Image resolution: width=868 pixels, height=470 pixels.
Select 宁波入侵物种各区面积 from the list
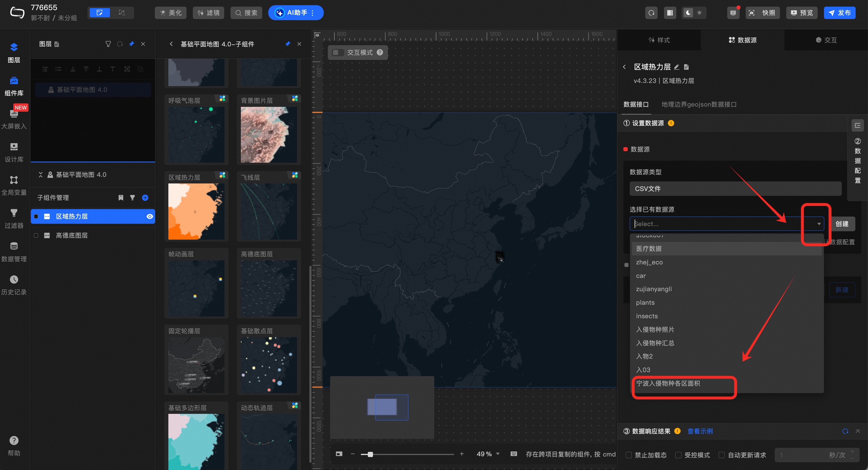click(x=668, y=383)
